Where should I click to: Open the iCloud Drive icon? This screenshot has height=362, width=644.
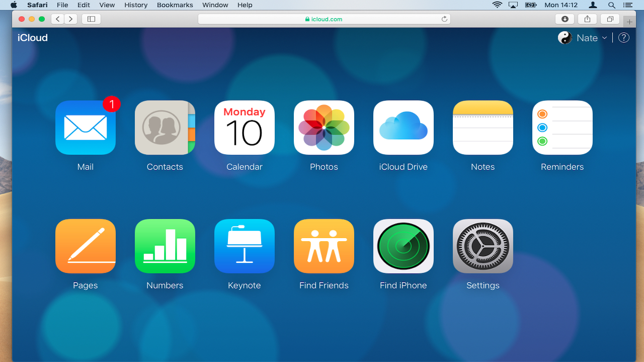point(404,128)
